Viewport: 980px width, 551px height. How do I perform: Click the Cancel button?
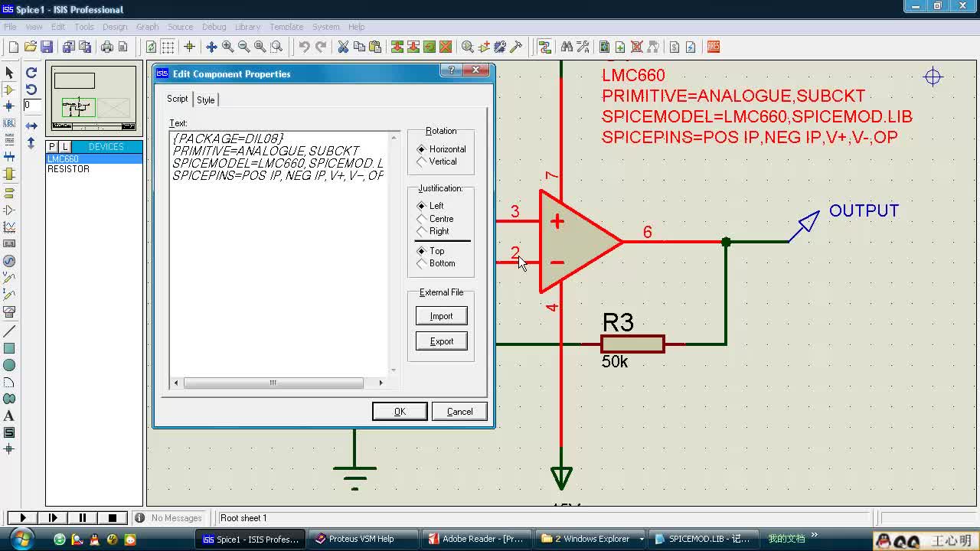(459, 412)
